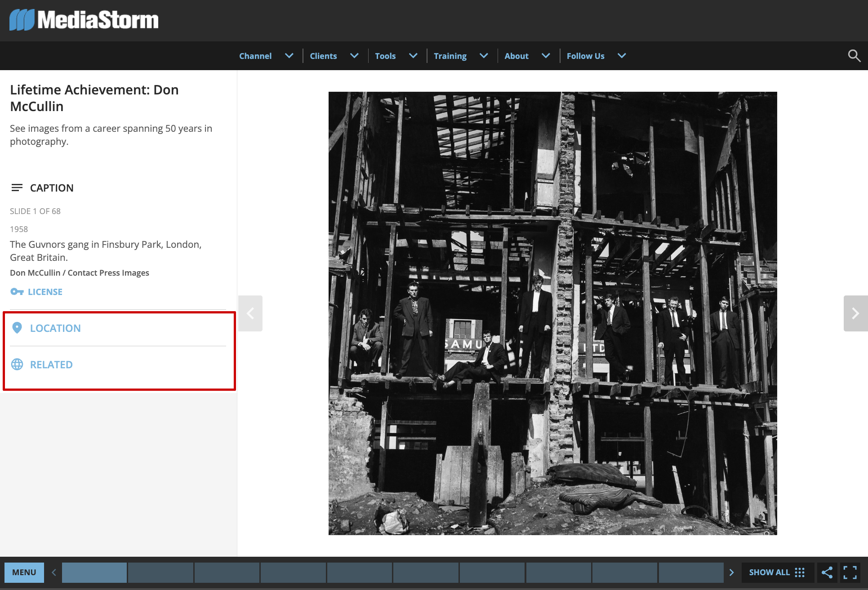The image size is (868, 590).
Task: Expand the LOCATION section
Action: pyautogui.click(x=55, y=328)
